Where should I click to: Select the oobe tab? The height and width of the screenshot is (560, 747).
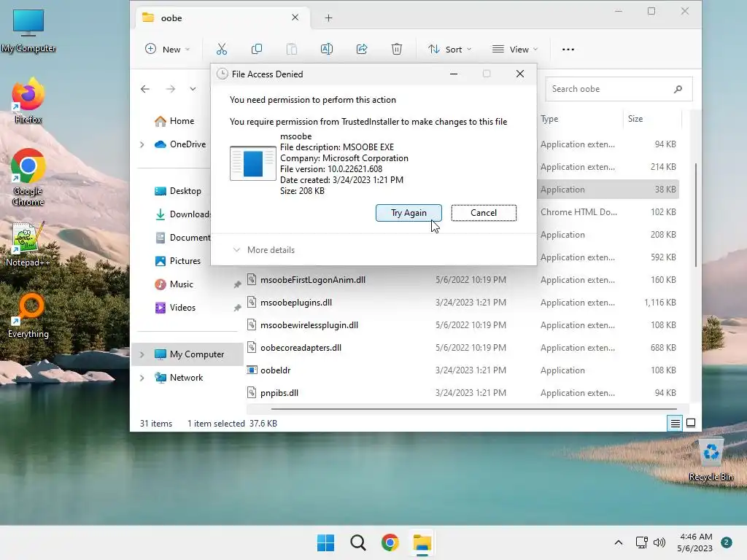221,18
